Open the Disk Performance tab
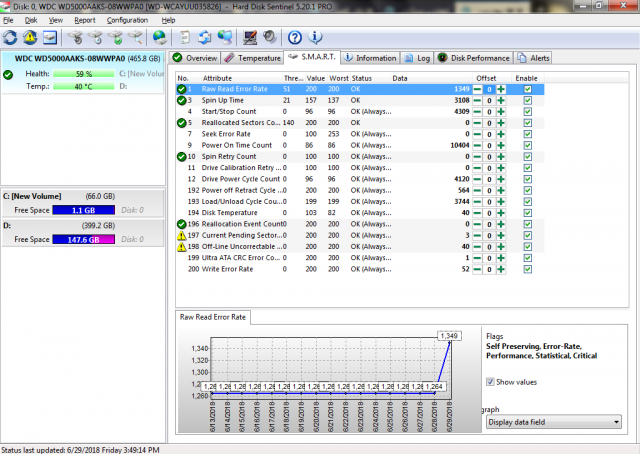Image resolution: width=640 pixels, height=454 pixels. (x=473, y=58)
